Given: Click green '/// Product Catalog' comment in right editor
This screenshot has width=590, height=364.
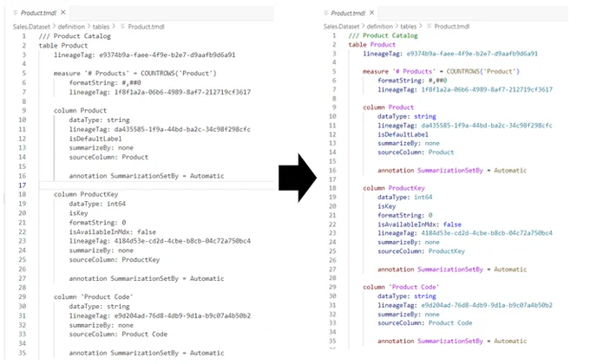Looking at the screenshot, I should (383, 36).
